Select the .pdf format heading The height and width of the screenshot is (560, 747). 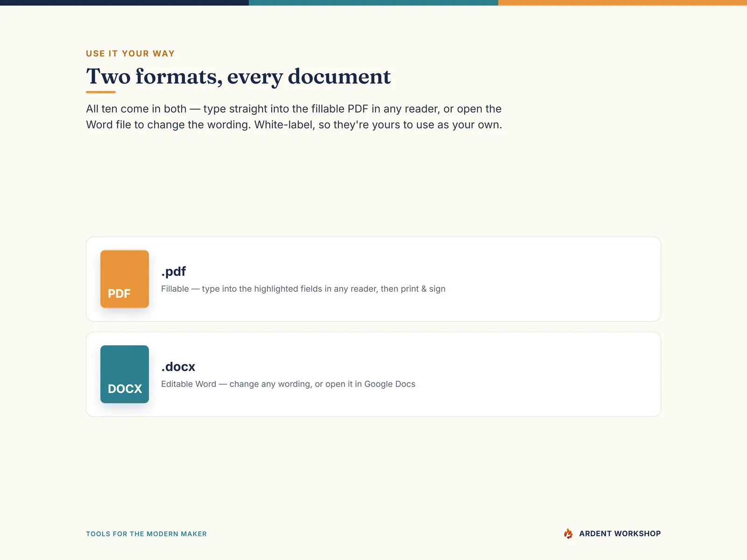click(174, 271)
